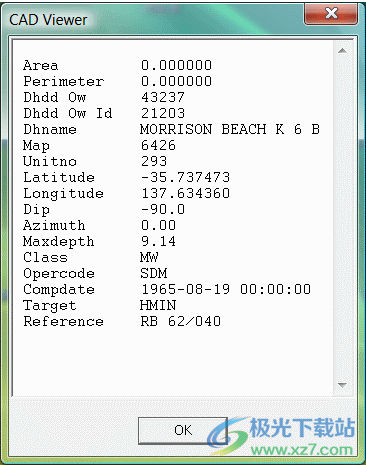Select the Compdate label
The width and height of the screenshot is (366, 466).
[x=59, y=290]
